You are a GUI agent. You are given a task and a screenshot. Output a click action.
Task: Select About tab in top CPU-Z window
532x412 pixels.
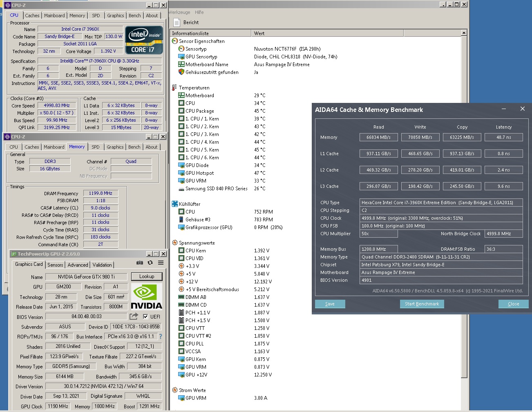[152, 16]
